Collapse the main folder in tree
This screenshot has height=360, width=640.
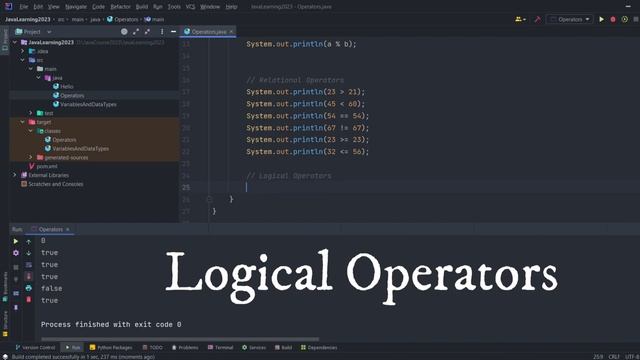pyautogui.click(x=31, y=69)
